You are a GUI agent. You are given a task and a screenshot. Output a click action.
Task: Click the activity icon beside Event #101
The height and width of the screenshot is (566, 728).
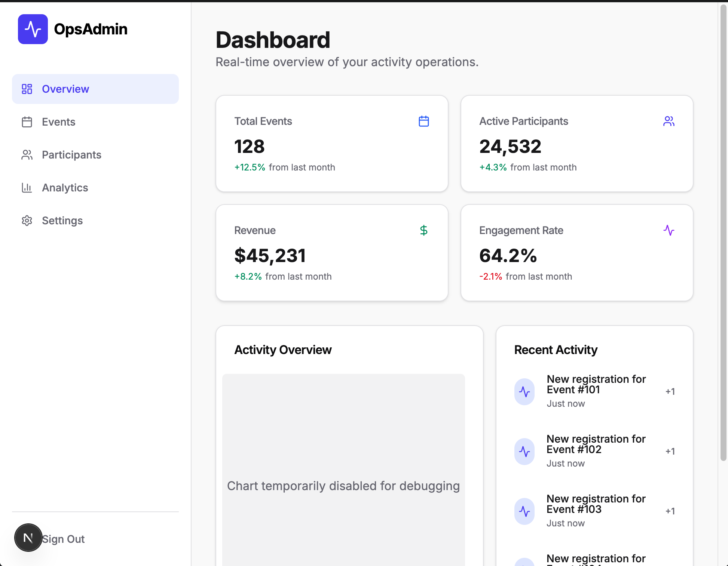(524, 391)
